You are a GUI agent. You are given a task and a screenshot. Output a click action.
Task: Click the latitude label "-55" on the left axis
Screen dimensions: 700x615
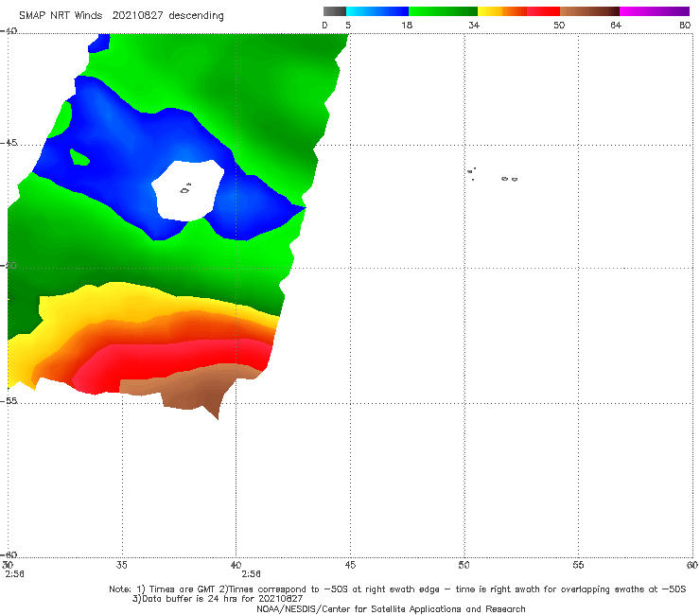pos(9,401)
